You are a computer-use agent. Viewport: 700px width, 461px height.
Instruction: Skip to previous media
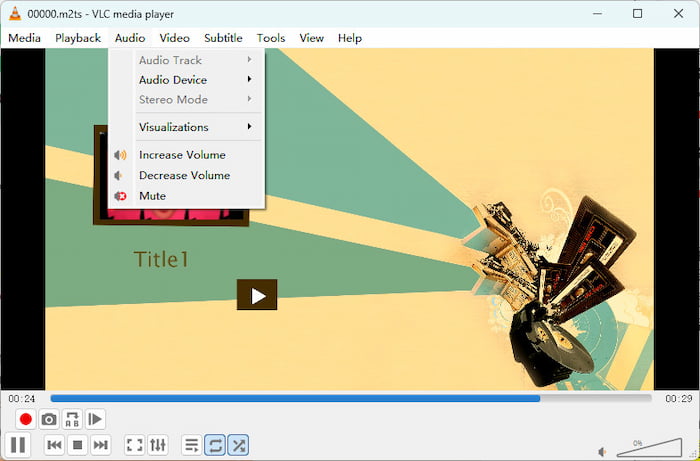pyautogui.click(x=54, y=444)
